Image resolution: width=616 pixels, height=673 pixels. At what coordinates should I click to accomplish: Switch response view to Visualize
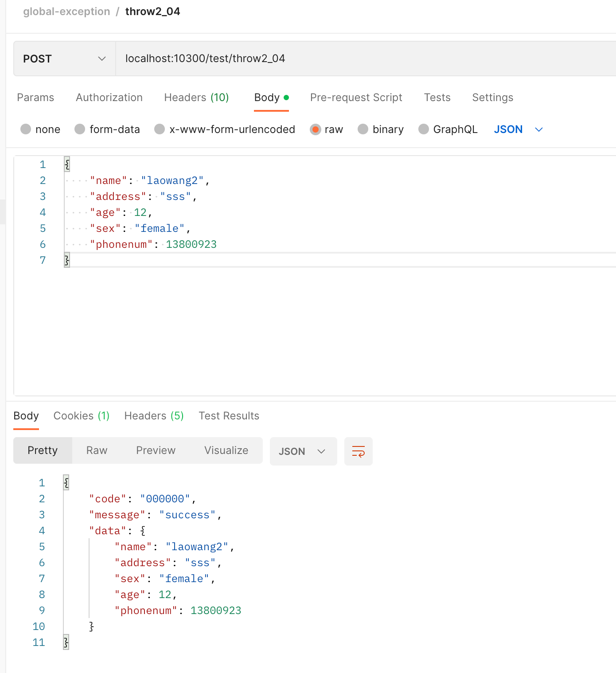[226, 450]
